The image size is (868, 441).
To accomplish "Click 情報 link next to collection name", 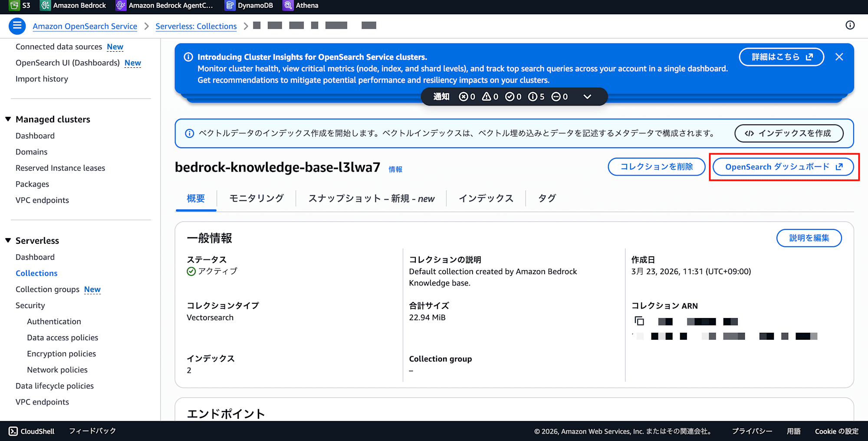I will click(x=395, y=169).
